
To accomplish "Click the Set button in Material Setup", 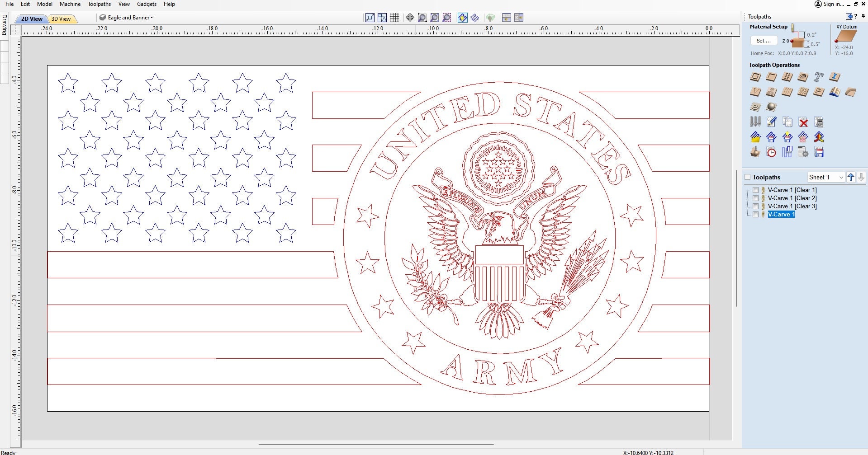I will (x=764, y=41).
